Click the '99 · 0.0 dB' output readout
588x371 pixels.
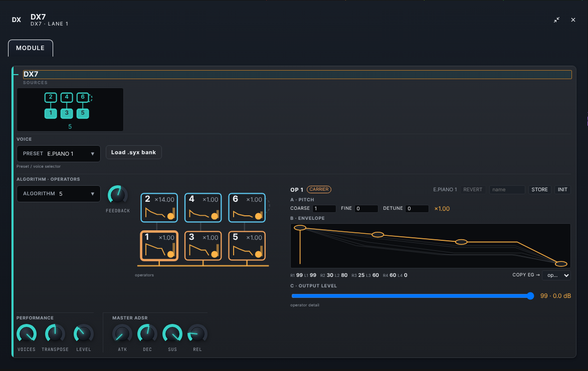(x=555, y=296)
